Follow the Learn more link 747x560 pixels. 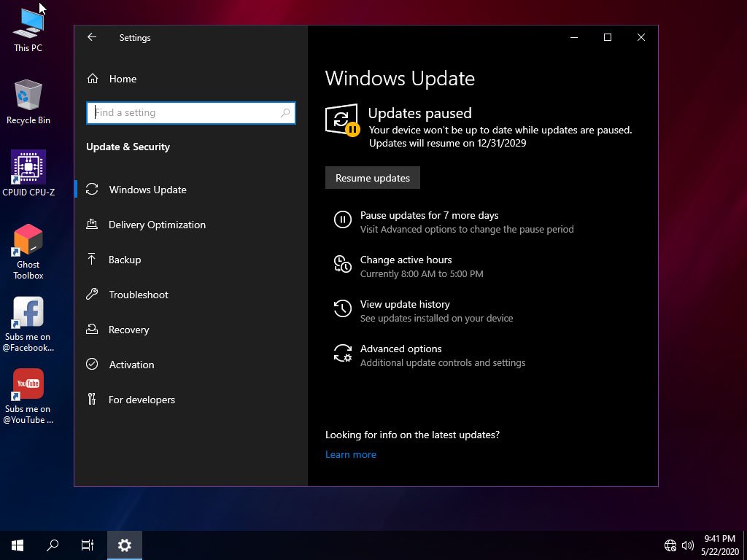click(x=351, y=454)
